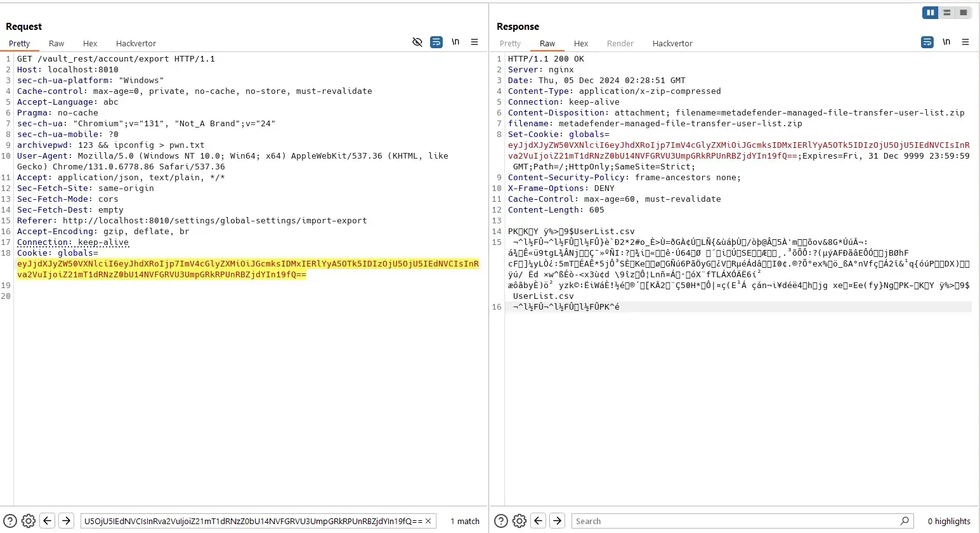Open Request Hackvertor tab
The width and height of the screenshot is (980, 533).
coord(136,44)
